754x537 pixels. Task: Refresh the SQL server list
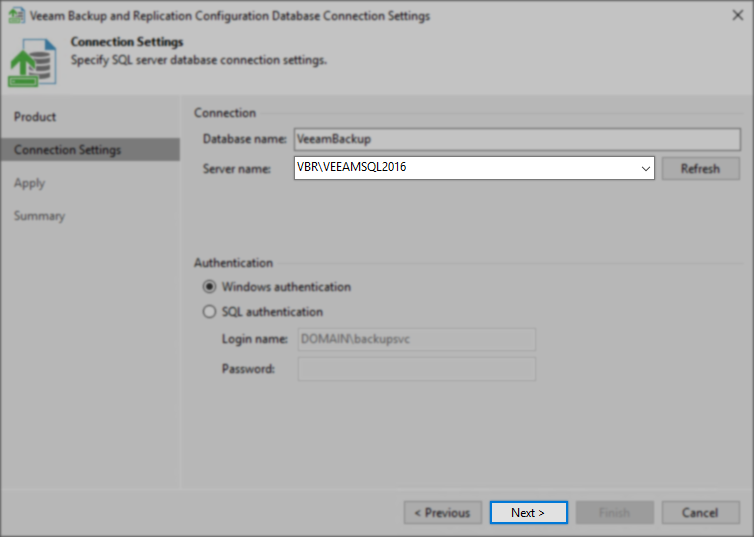pyautogui.click(x=701, y=169)
